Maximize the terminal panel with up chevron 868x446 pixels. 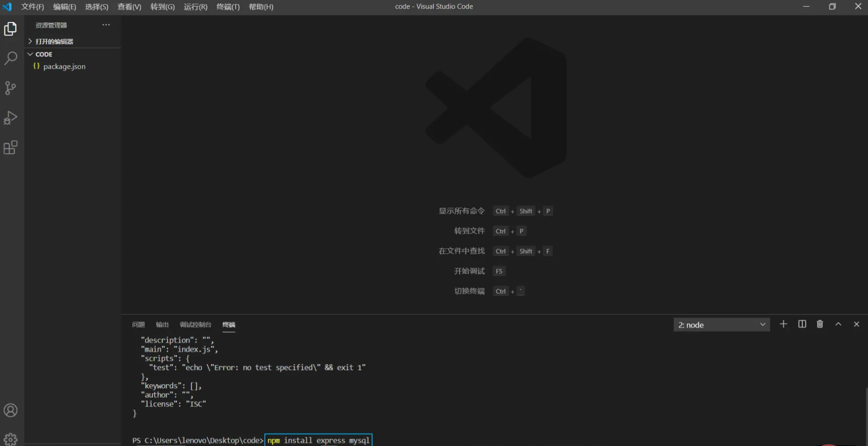click(x=838, y=324)
